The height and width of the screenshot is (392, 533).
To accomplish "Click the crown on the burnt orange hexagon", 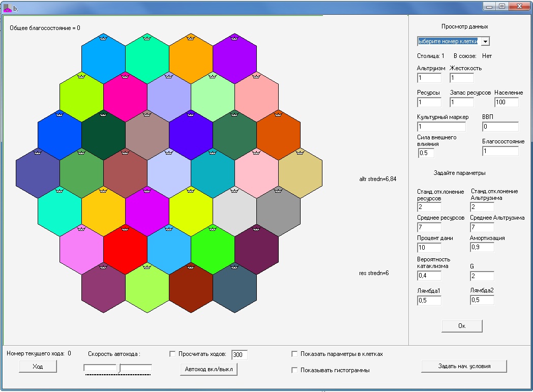I will (x=278, y=114).
